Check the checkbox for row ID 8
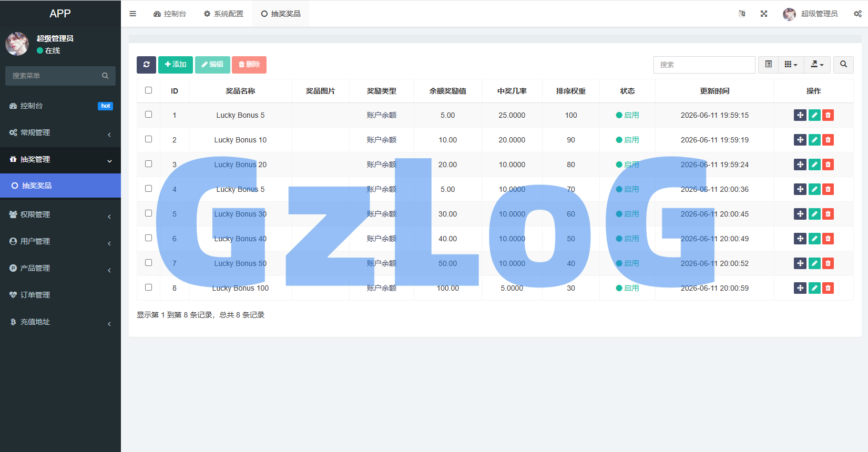This screenshot has width=868, height=452. (149, 287)
